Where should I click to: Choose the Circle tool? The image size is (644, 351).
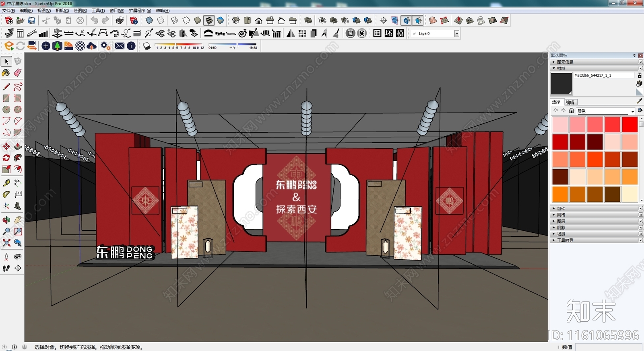point(6,109)
